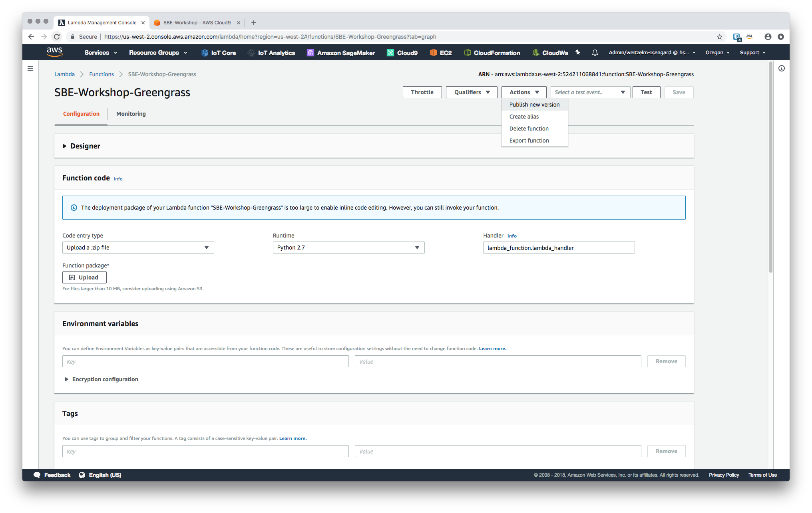
Task: Click the Save button
Action: pos(679,92)
